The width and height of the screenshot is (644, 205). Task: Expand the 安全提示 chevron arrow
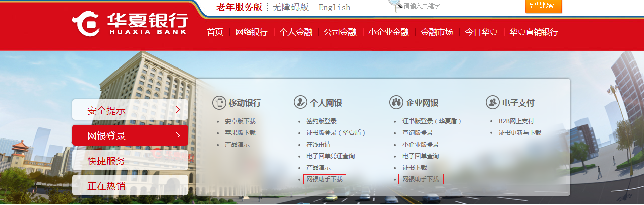click(x=178, y=109)
